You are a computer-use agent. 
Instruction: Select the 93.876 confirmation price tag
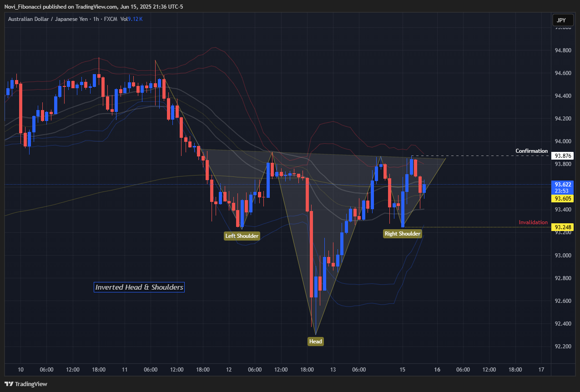pos(562,156)
